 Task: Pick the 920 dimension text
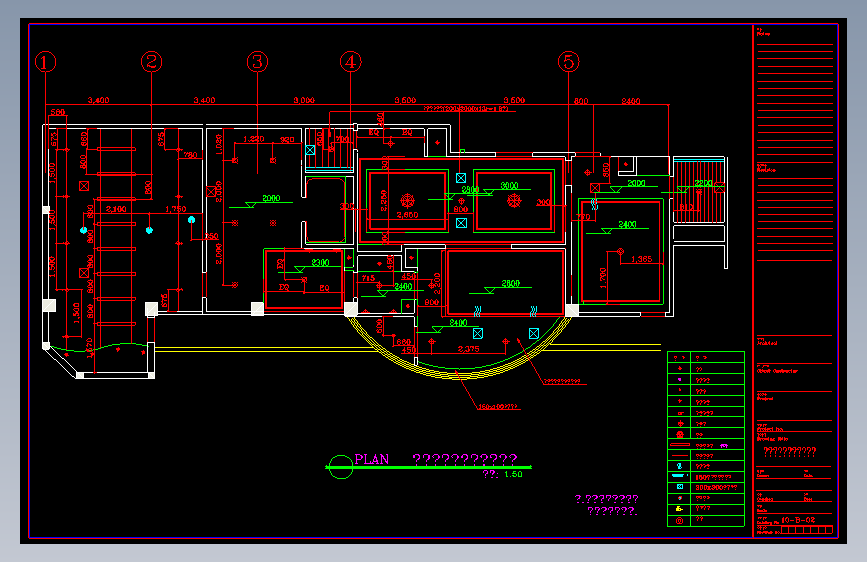[x=288, y=139]
